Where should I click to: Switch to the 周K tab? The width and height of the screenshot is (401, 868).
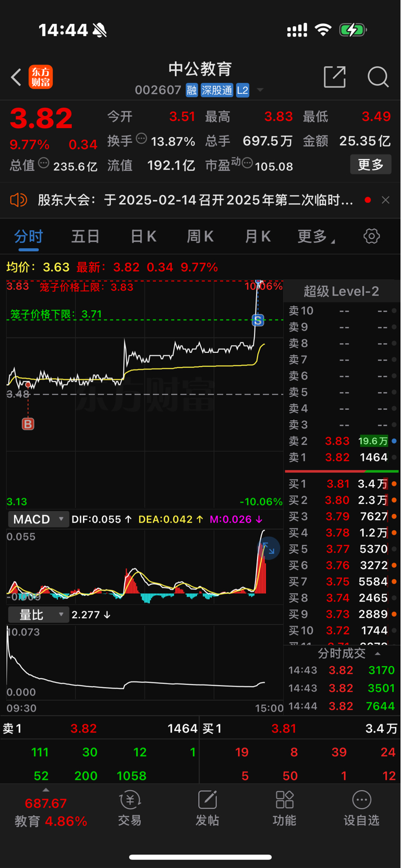200,237
